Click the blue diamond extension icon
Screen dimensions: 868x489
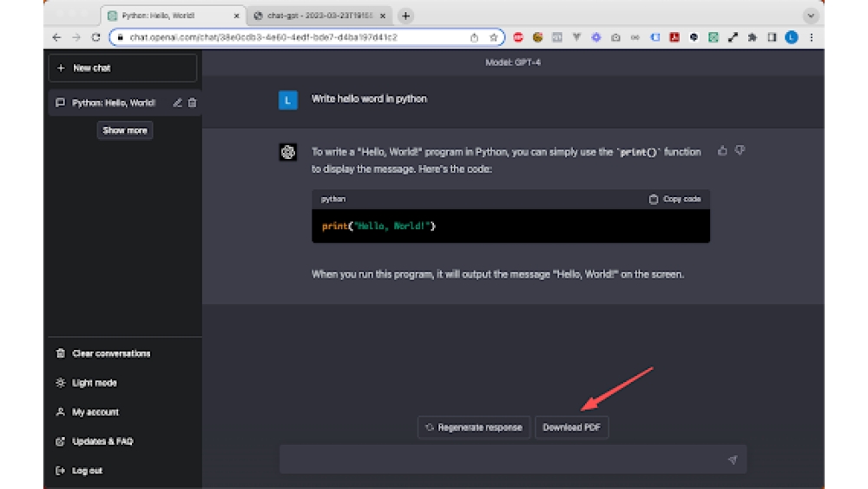[x=596, y=37]
